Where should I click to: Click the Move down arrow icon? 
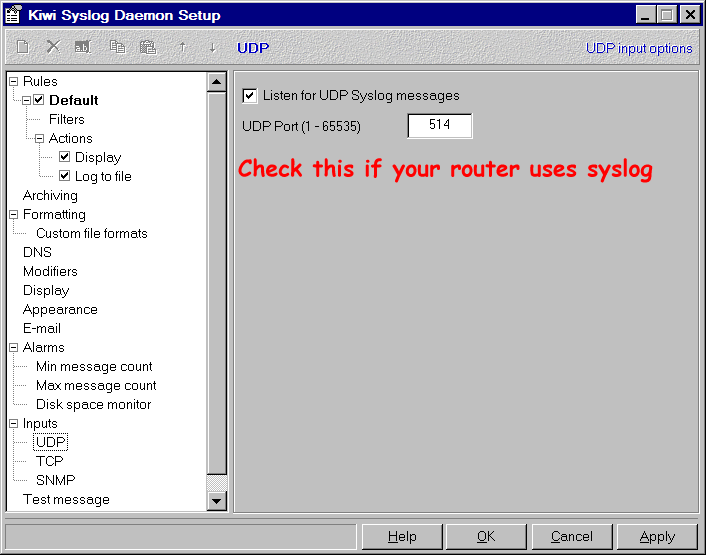tap(212, 47)
